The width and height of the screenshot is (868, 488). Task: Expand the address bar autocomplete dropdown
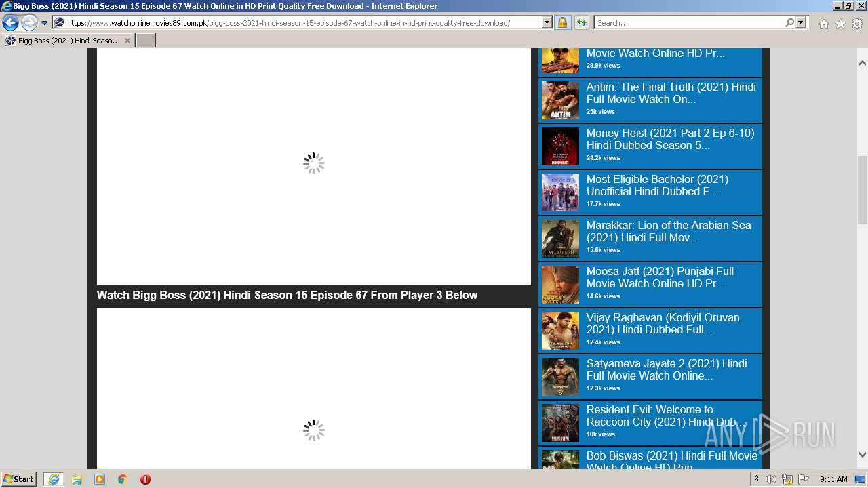[547, 23]
